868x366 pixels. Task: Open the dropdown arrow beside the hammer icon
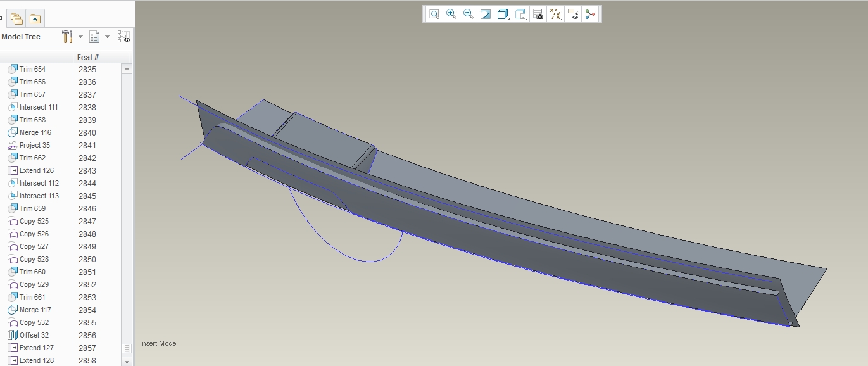tap(80, 37)
